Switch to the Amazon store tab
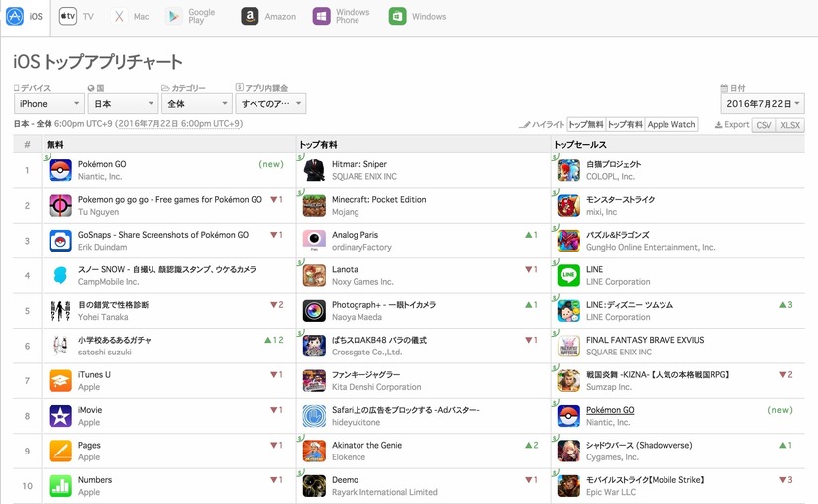This screenshot has width=818, height=504. [268, 16]
